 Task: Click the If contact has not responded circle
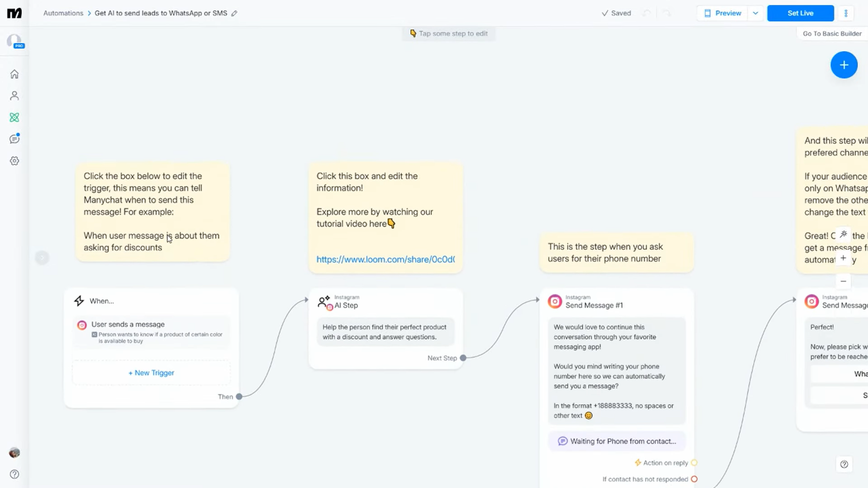[694, 479]
